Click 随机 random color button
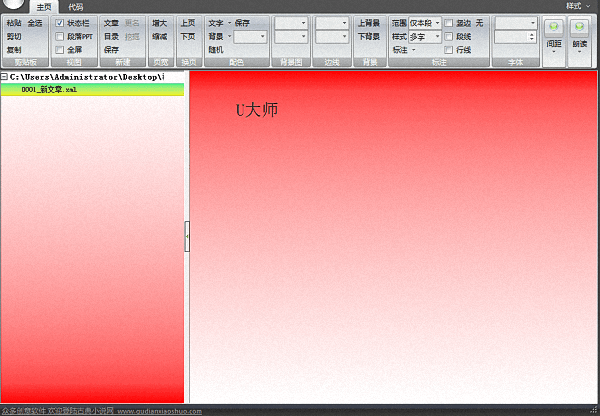The image size is (600, 416). [x=216, y=50]
